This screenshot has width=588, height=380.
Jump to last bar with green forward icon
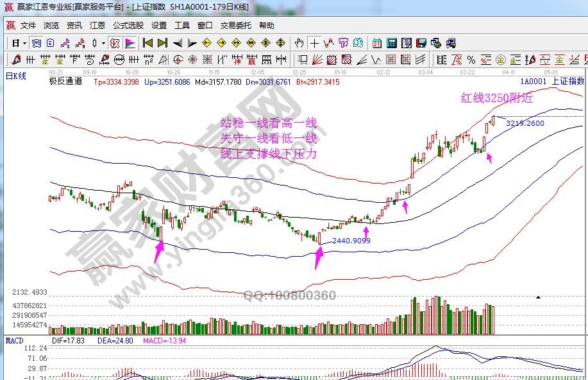tap(162, 43)
